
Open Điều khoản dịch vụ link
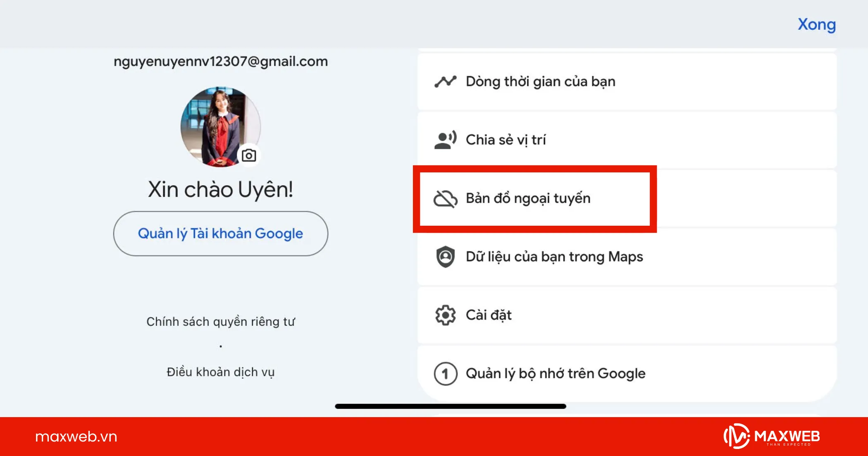(220, 371)
